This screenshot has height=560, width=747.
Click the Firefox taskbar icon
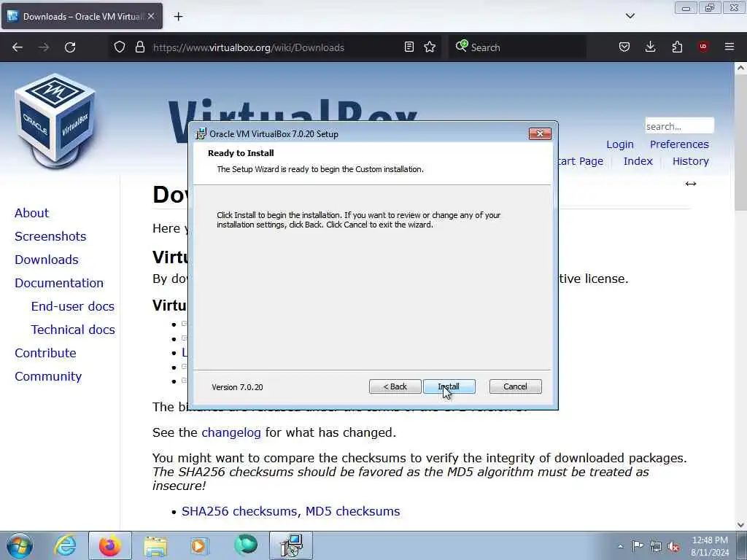click(110, 545)
